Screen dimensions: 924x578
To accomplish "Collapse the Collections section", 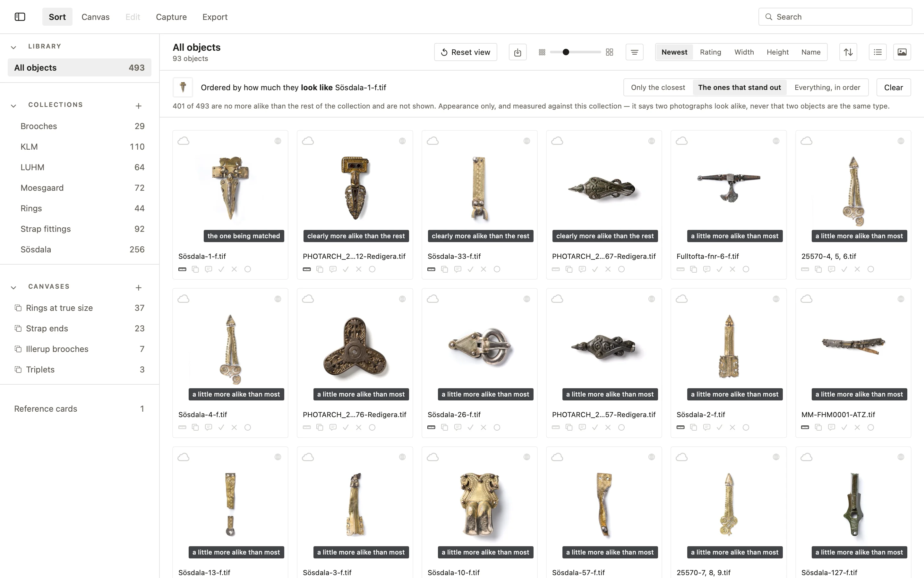I will tap(13, 106).
